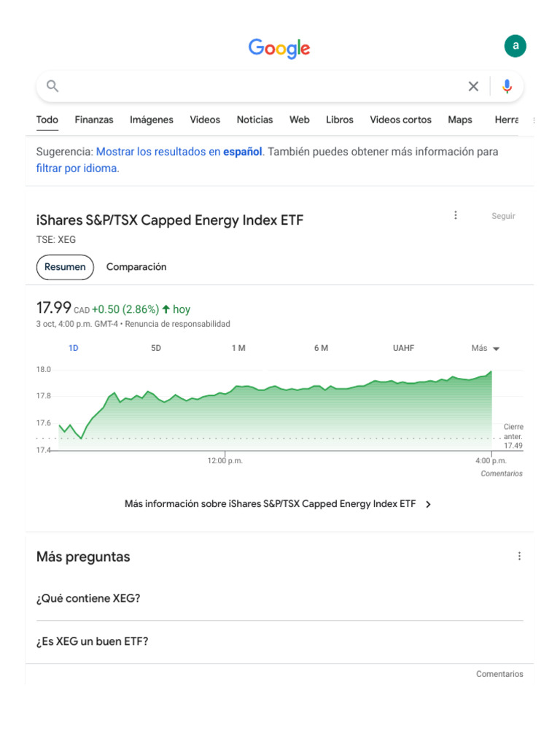Viewport: 560px width, 747px height.
Task: Open the Noticias tab
Action: point(254,120)
